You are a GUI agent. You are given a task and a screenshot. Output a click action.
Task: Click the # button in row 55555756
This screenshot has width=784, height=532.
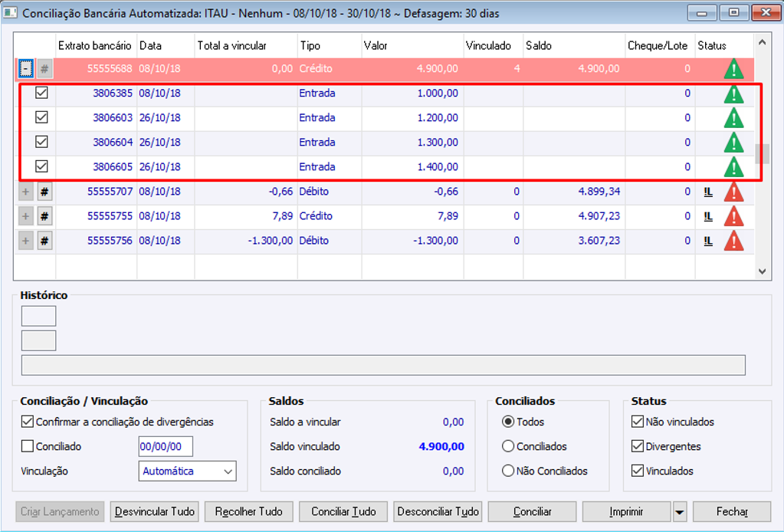coord(44,241)
